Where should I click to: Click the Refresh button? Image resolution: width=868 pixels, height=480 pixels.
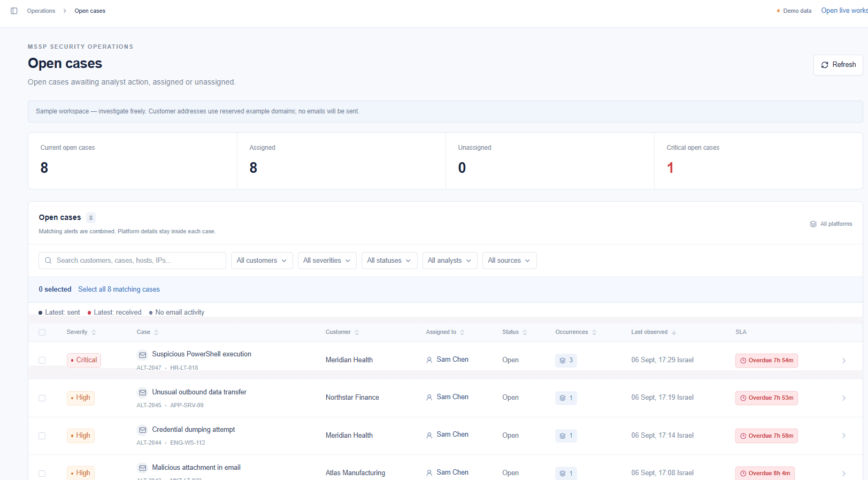click(x=838, y=65)
